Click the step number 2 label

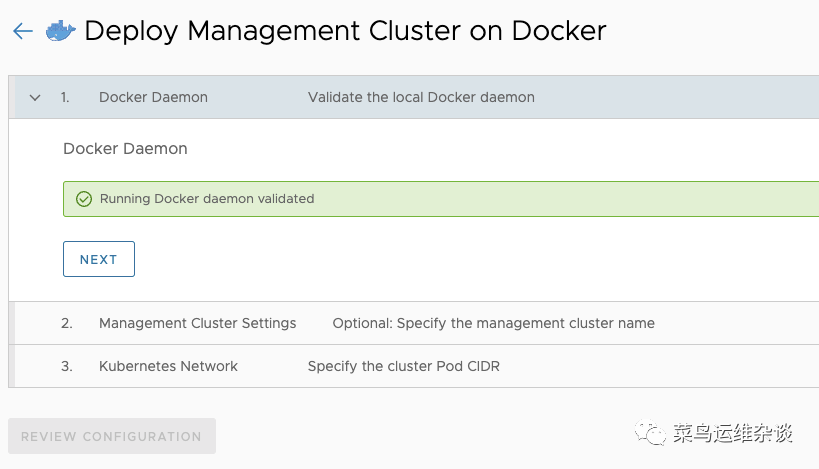coord(67,323)
